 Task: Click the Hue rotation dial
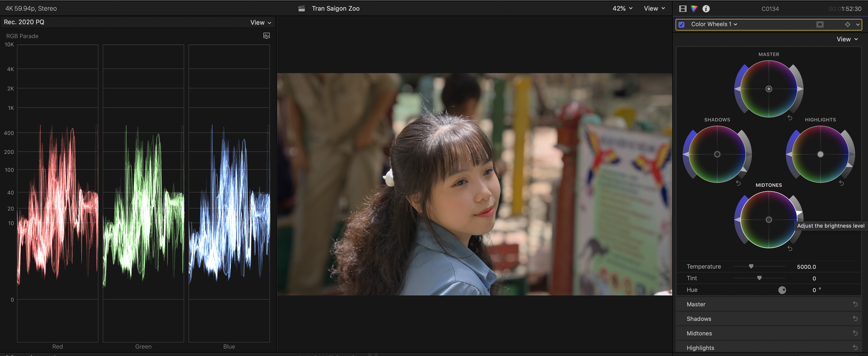click(782, 290)
